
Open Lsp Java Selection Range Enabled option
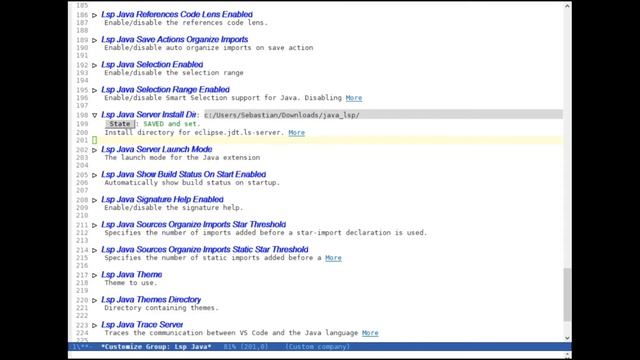(165, 89)
